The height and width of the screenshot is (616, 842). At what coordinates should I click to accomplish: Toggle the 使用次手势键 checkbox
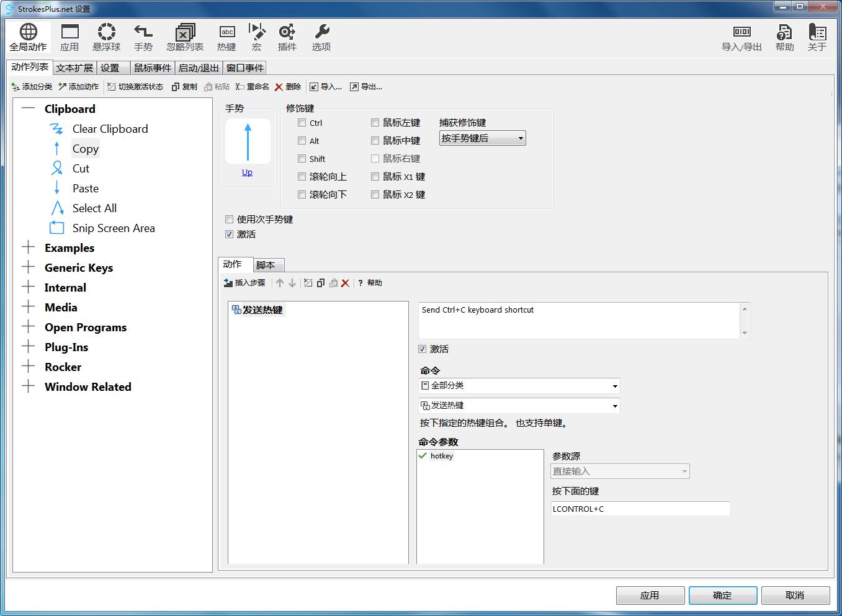[230, 219]
